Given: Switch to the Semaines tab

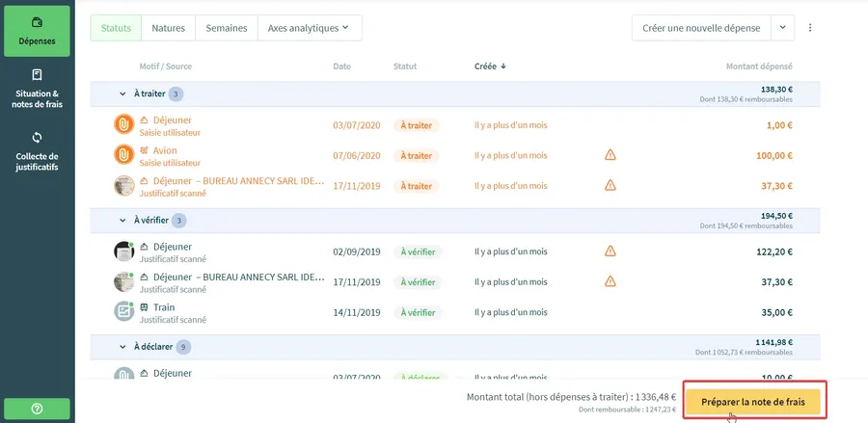Looking at the screenshot, I should [226, 28].
